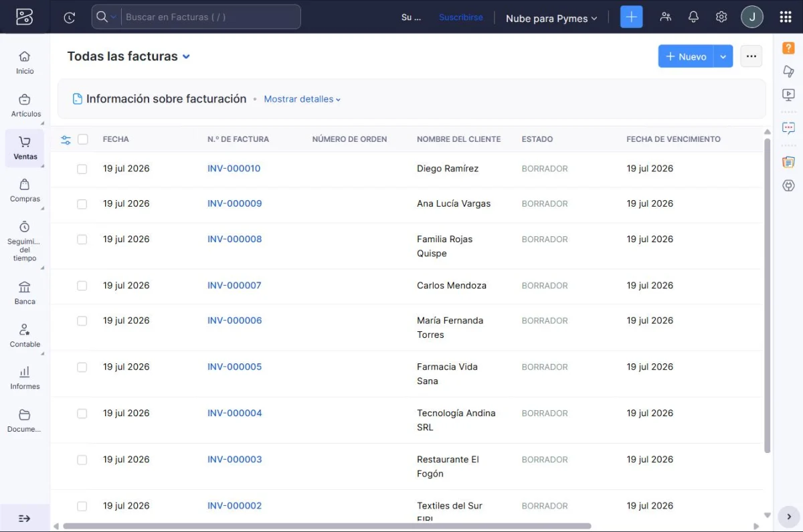803x532 pixels.
Task: Click the vertical scrollbar of the table
Action: pos(768,295)
